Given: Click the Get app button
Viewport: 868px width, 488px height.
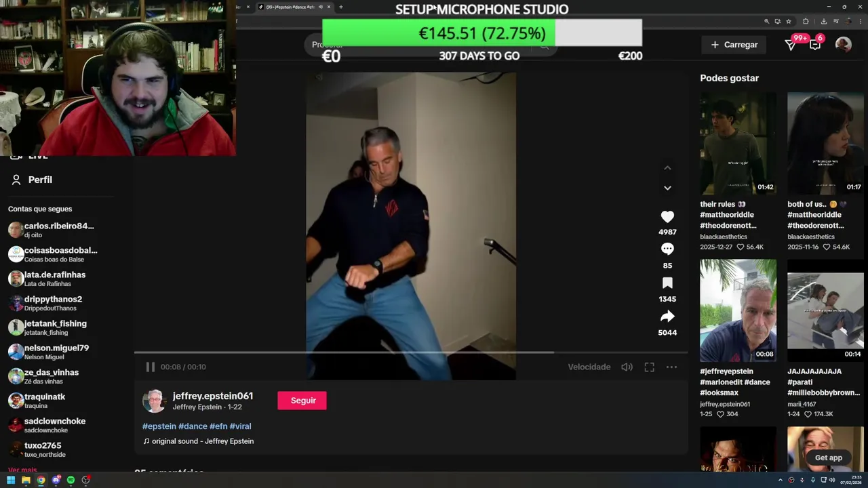Looking at the screenshot, I should pos(828,457).
